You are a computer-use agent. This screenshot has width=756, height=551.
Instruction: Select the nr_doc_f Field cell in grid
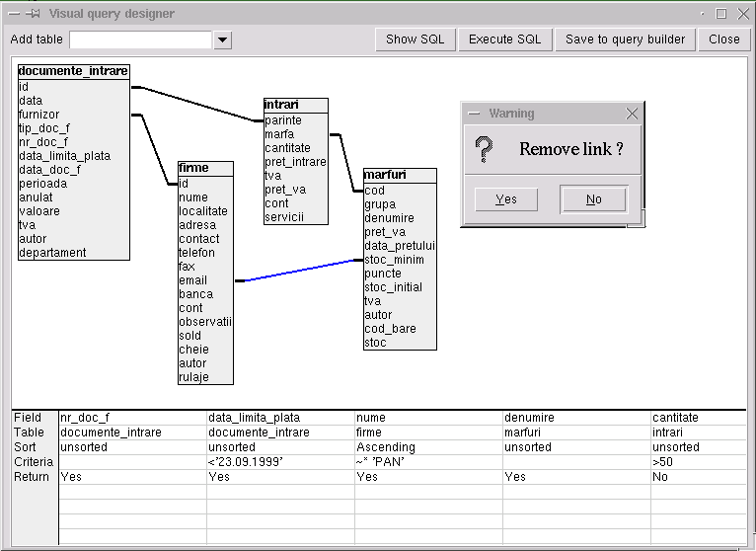[x=132, y=418]
